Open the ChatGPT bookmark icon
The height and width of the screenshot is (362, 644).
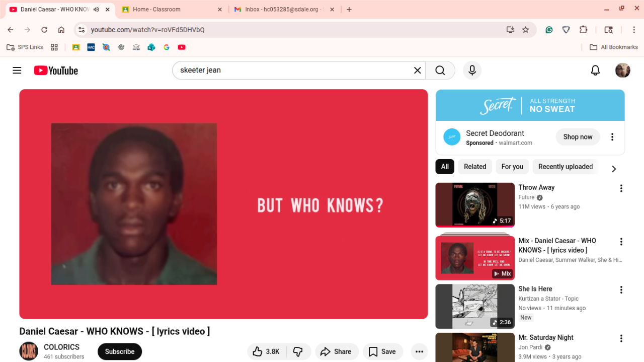pos(121,47)
